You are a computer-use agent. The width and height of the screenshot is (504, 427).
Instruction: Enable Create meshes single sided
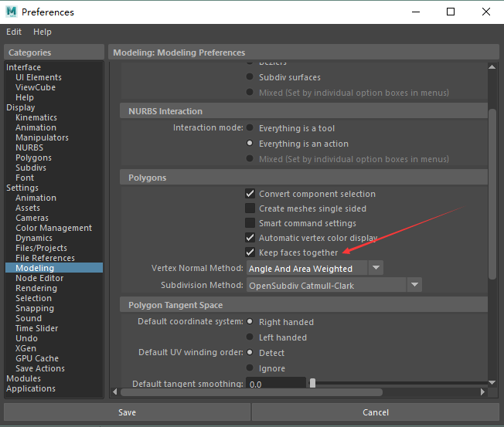250,208
